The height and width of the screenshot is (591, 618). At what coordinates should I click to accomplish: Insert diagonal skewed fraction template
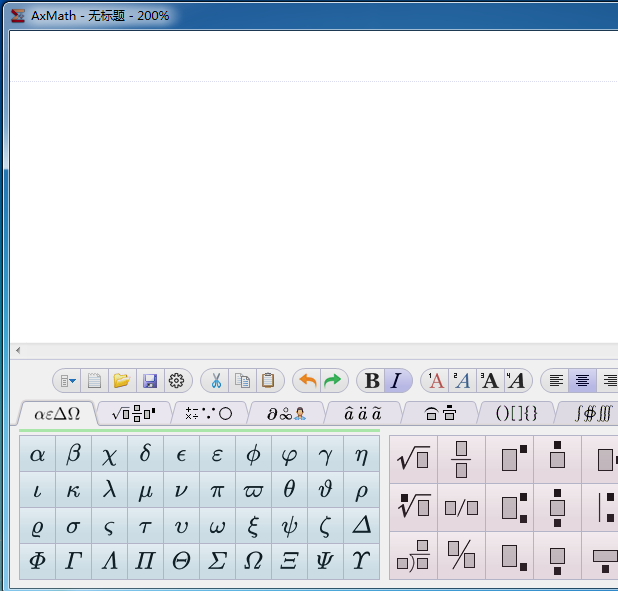click(x=462, y=556)
